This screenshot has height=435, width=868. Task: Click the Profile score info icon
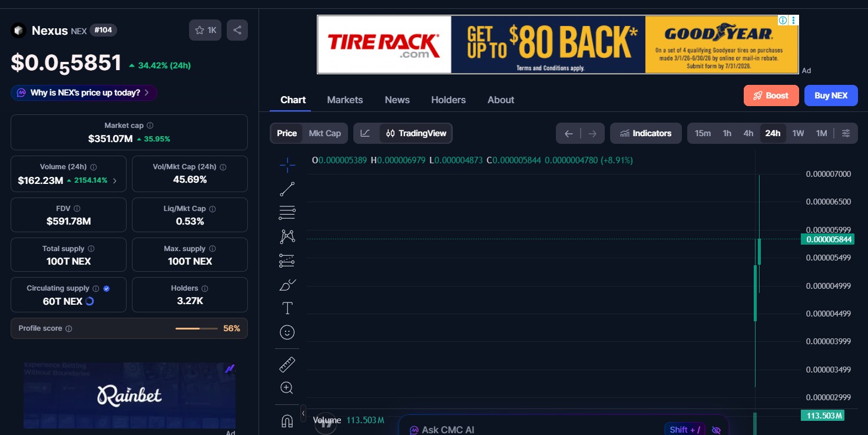click(69, 328)
